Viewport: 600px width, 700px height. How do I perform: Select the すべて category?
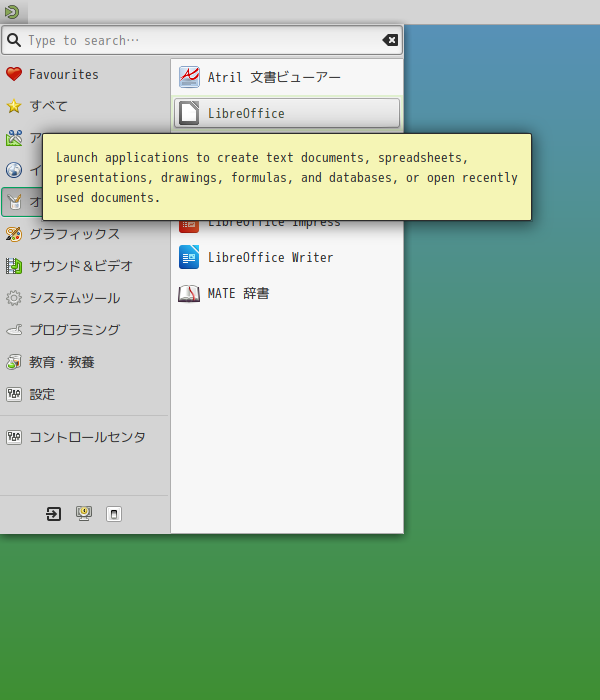[x=84, y=106]
